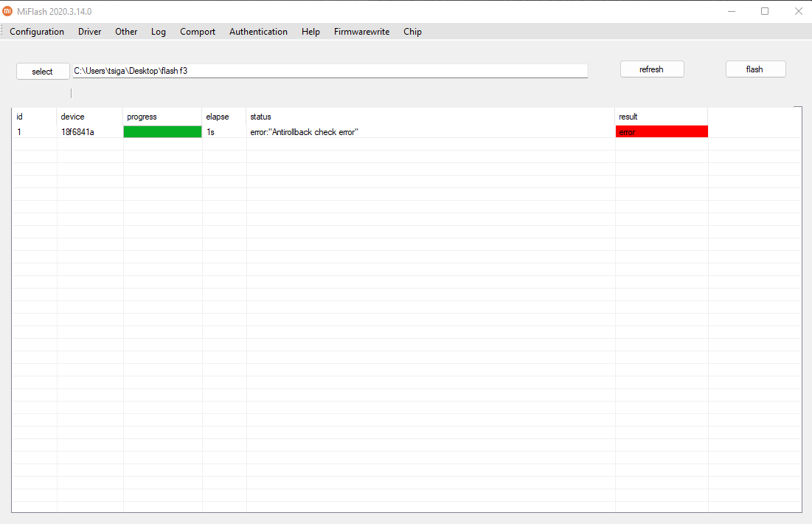This screenshot has height=524, width=812.
Task: Click the id column header
Action: coord(34,117)
